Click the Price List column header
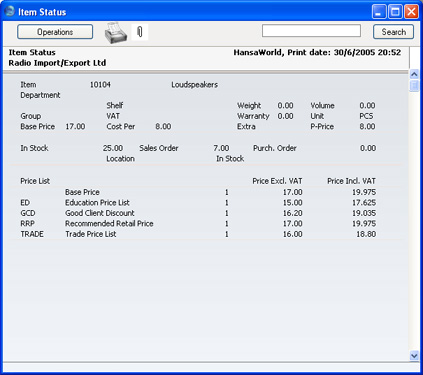 point(35,181)
